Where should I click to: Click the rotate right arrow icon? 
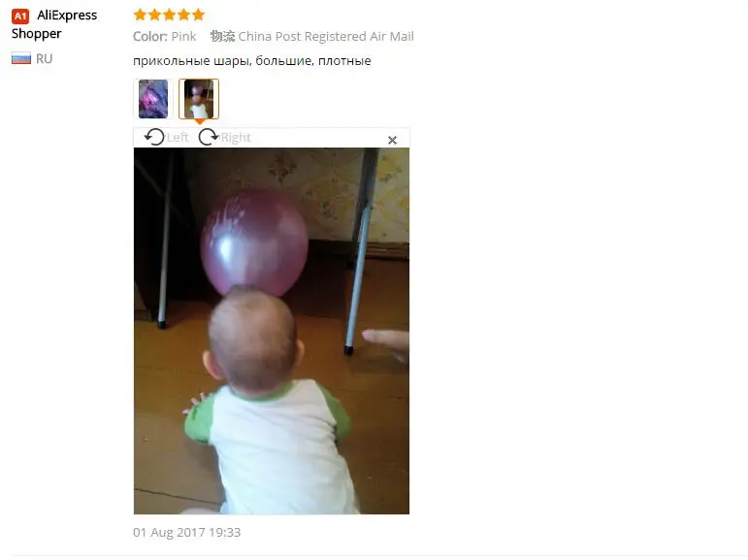208,137
